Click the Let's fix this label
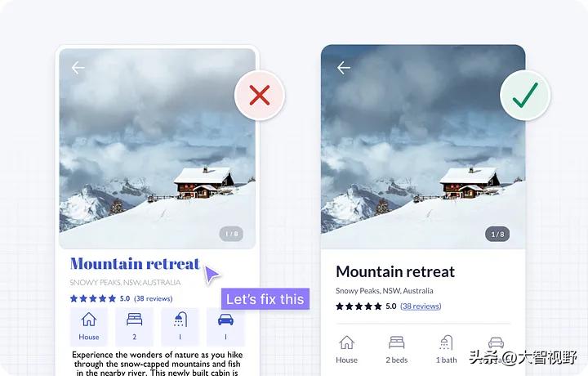The height and width of the screenshot is (376, 588). (x=265, y=299)
